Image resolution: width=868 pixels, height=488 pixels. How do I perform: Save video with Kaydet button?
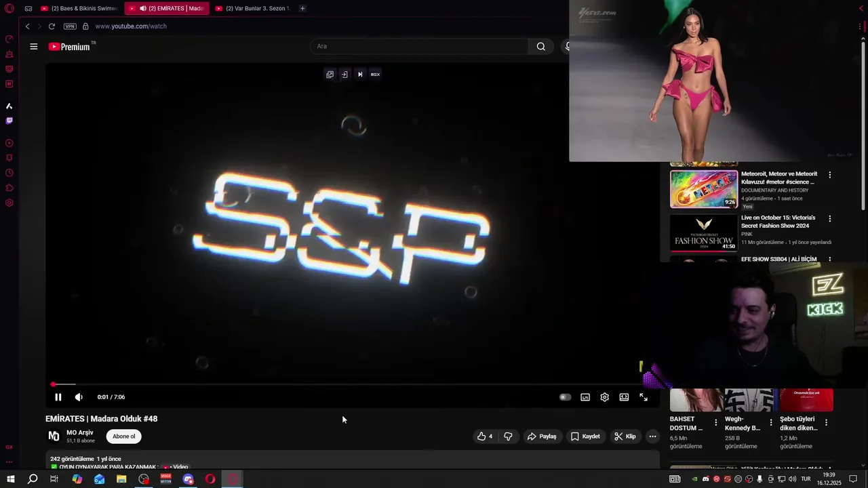coord(585,436)
